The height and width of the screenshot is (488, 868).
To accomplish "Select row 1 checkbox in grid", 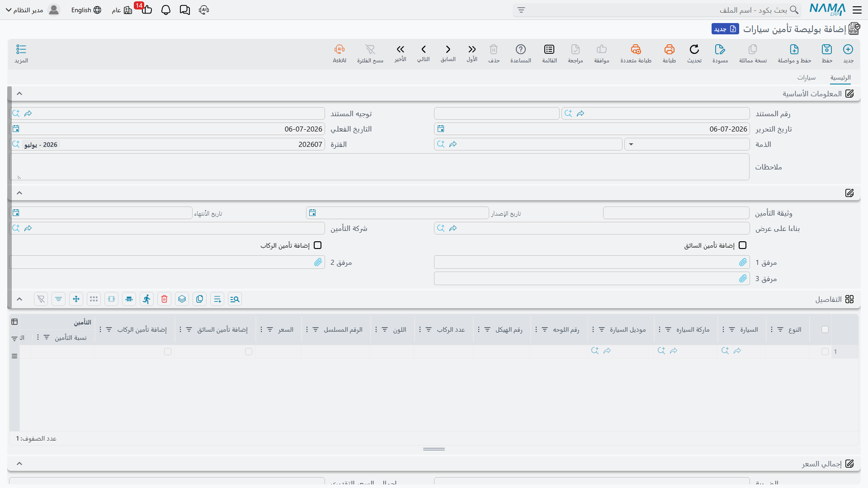I will (x=825, y=352).
